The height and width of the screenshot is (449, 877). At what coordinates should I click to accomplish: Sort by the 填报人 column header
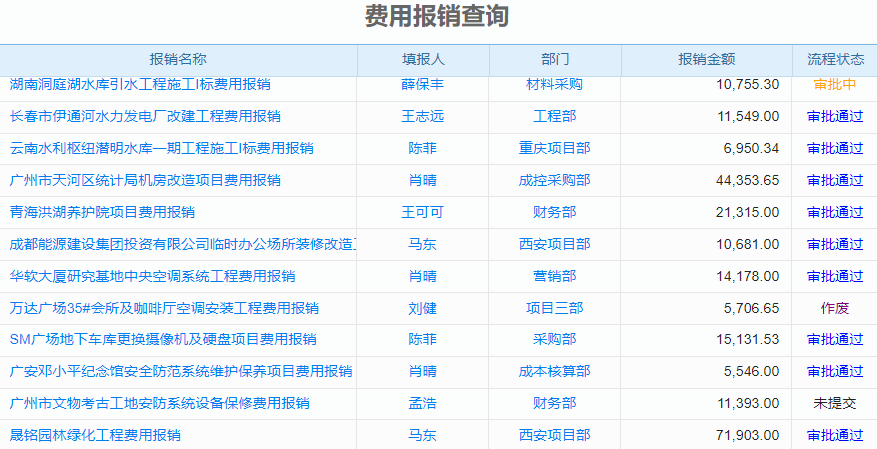pyautogui.click(x=423, y=60)
